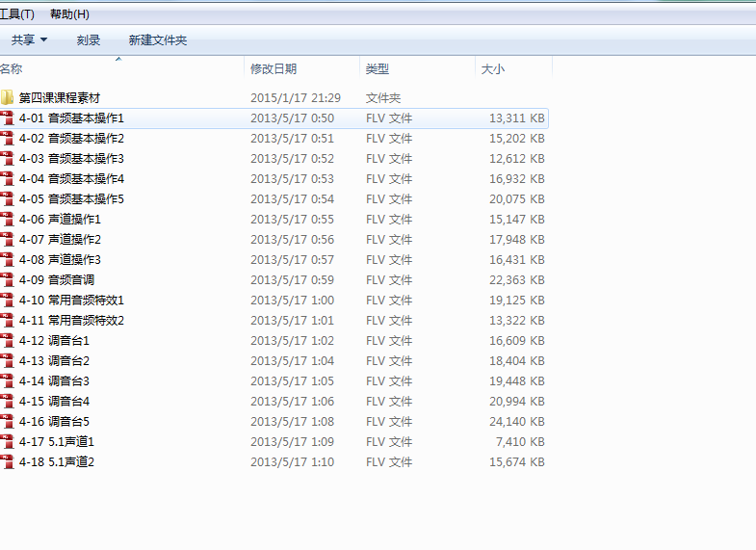Click the date 2015/1/17 21:29
This screenshot has width=756, height=550.
click(296, 98)
